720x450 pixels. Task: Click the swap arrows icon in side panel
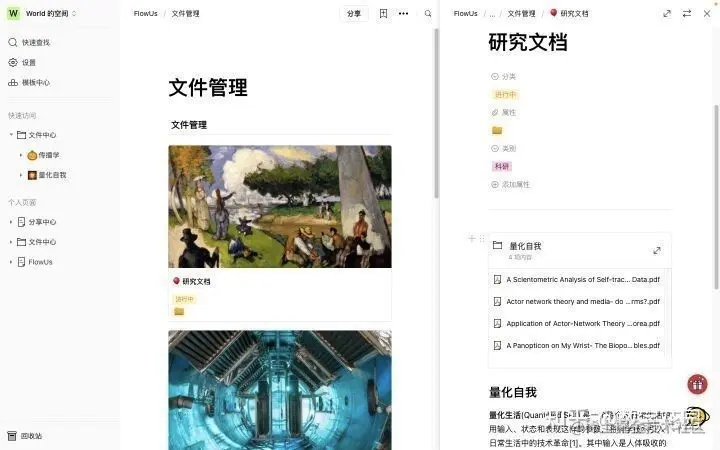[x=687, y=13]
